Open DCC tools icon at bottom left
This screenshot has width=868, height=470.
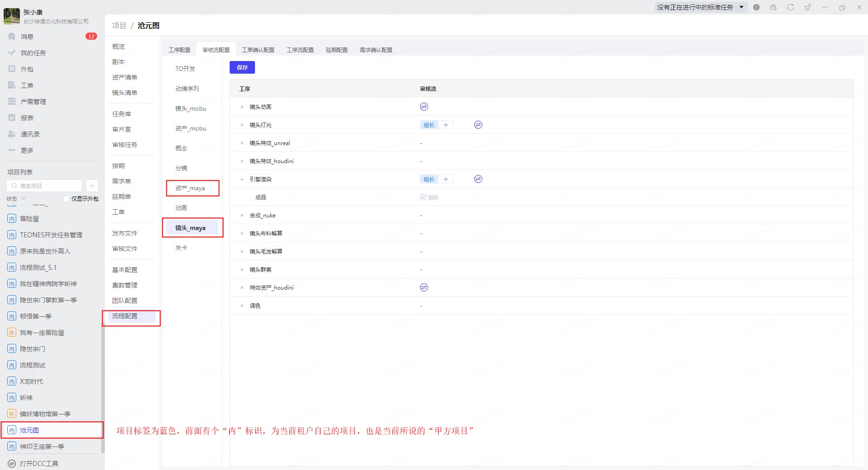tap(12, 464)
